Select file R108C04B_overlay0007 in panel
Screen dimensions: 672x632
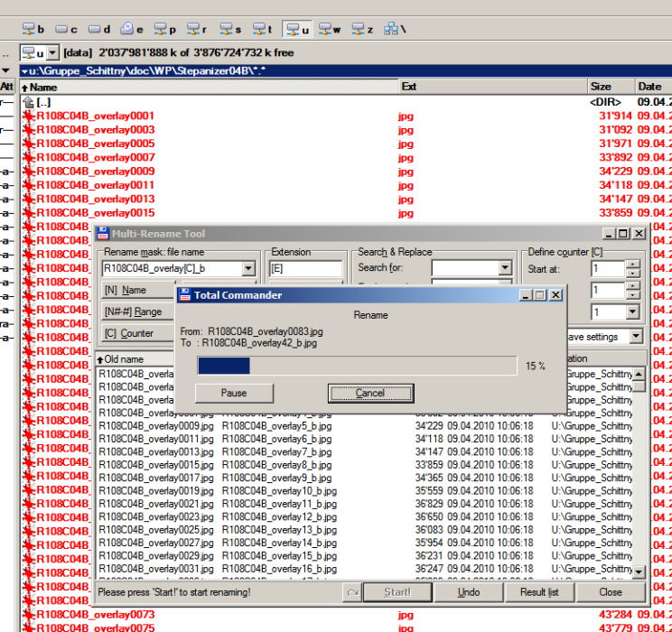(x=95, y=158)
